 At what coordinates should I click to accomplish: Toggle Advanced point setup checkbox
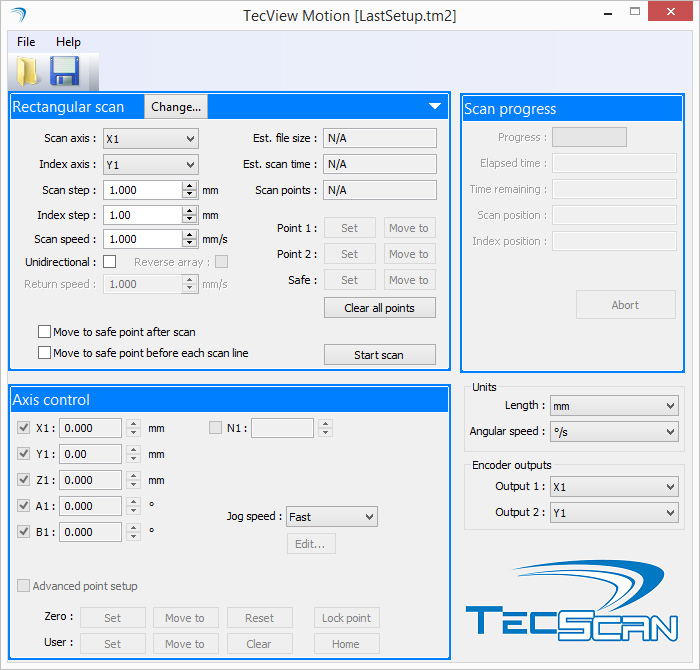(23, 585)
